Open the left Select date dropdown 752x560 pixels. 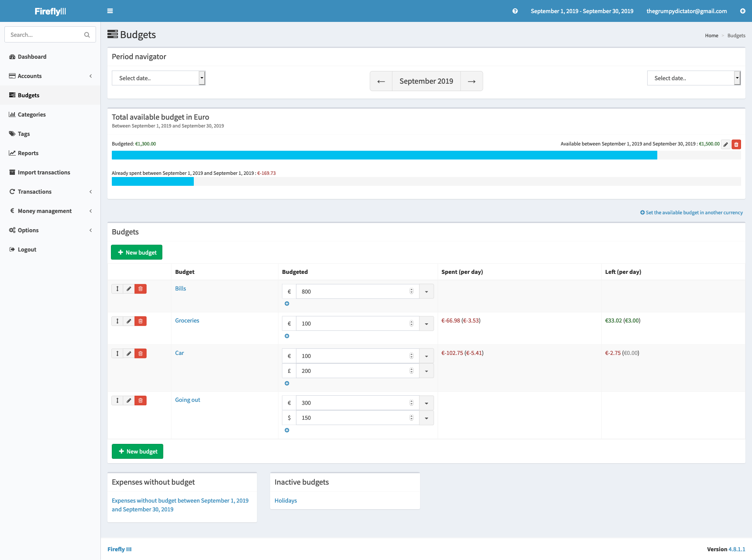point(158,78)
